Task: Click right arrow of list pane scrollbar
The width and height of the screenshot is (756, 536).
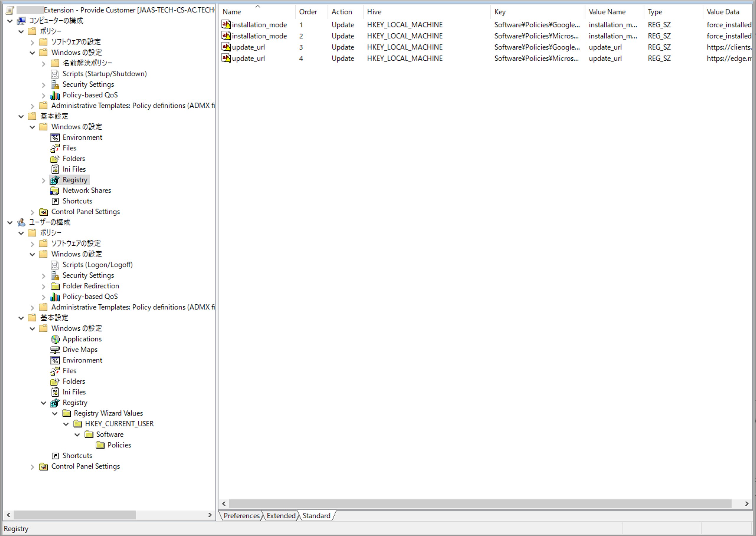Action: 747,504
